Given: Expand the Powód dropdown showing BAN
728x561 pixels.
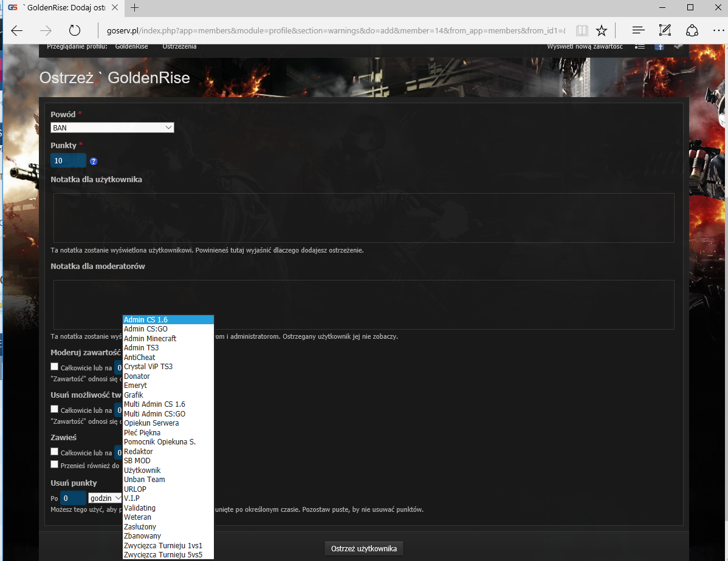Looking at the screenshot, I should point(112,127).
